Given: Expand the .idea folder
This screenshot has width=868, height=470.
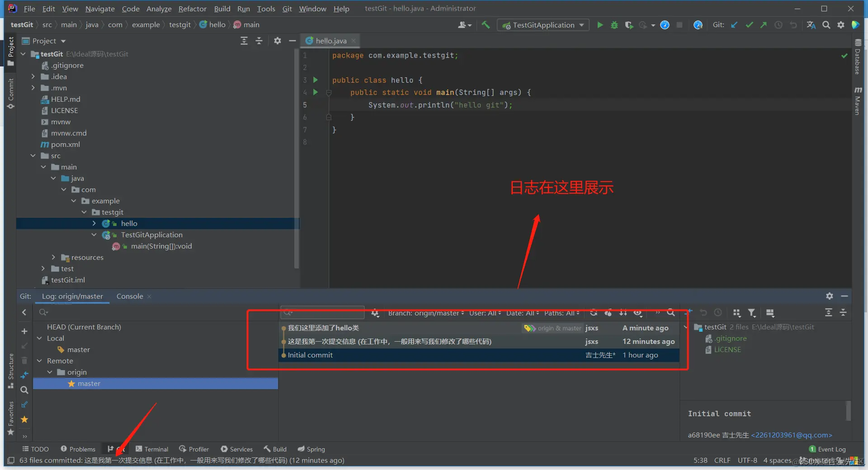Looking at the screenshot, I should tap(33, 76).
